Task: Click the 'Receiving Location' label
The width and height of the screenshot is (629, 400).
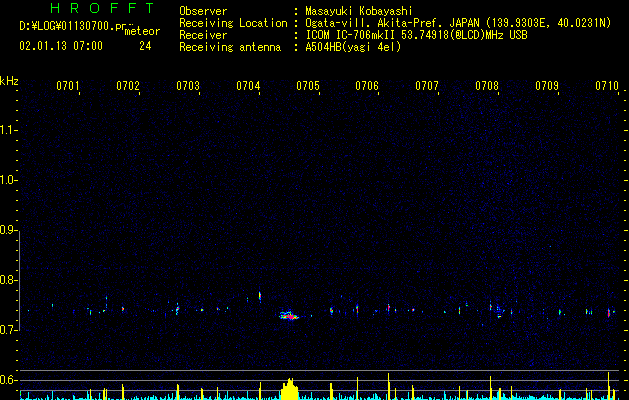Action: [233, 23]
